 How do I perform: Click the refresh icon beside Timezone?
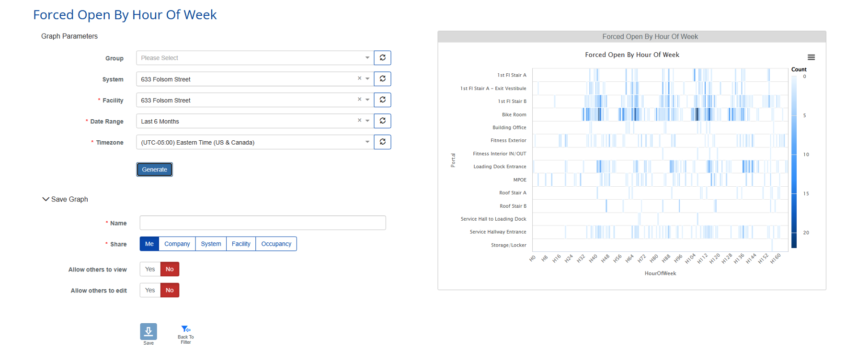coord(382,142)
